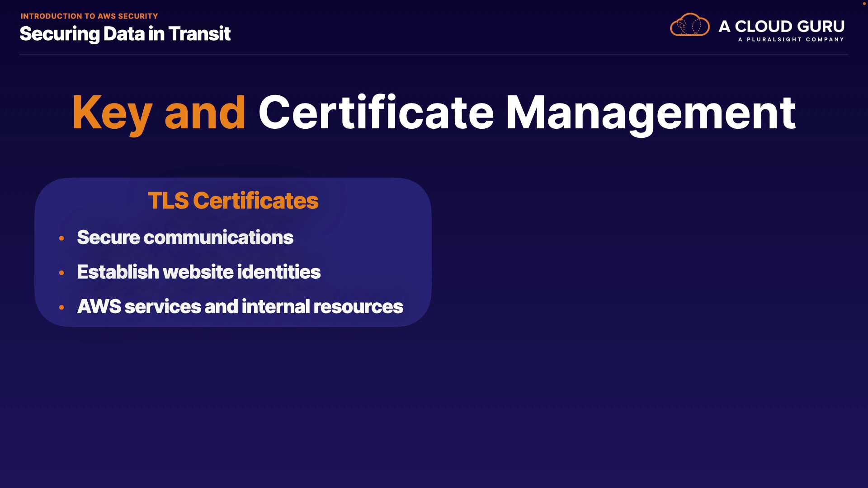Click the small orange dot in top-right corner
This screenshot has height=488, width=868.
(x=864, y=3)
